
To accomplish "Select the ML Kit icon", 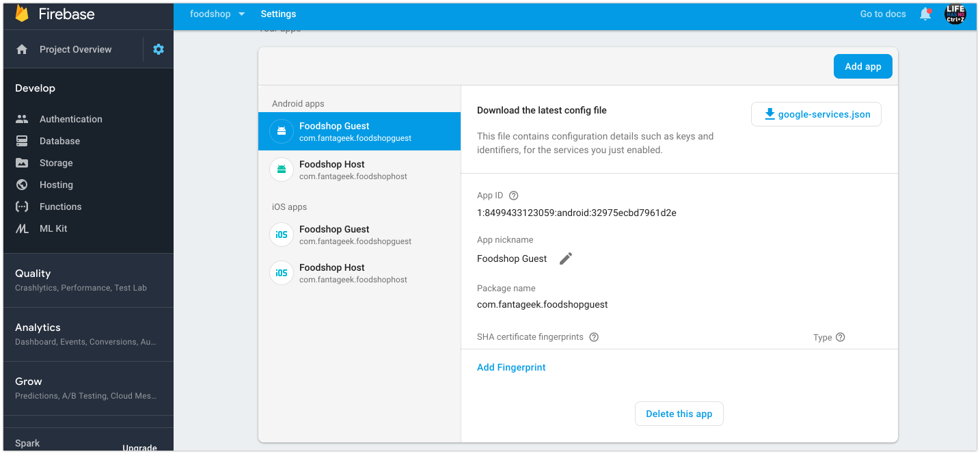I will point(23,228).
